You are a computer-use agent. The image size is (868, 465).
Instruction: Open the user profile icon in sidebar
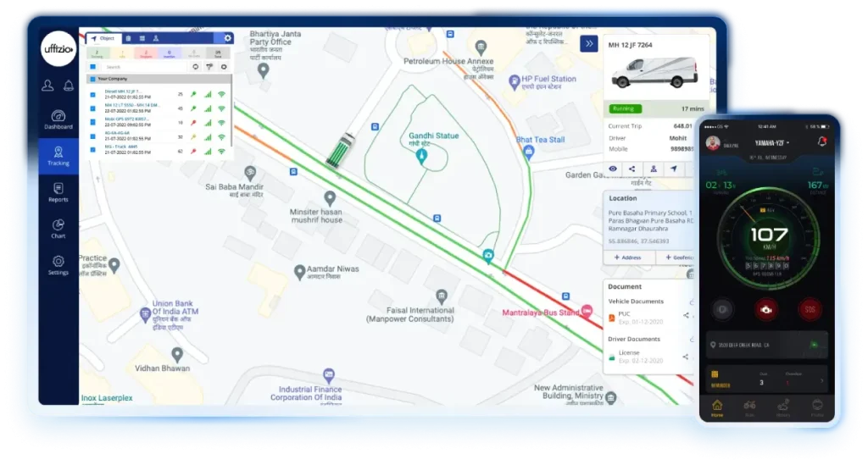point(69,86)
